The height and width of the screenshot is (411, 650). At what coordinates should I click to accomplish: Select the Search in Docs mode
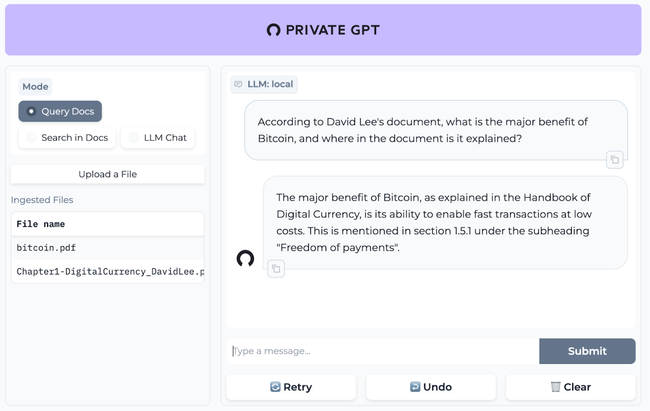click(65, 138)
